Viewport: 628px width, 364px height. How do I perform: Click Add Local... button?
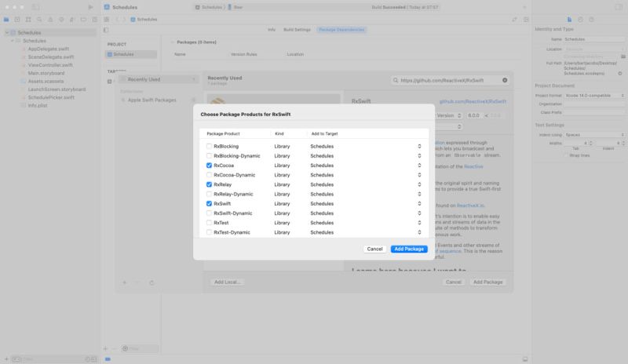[227, 282]
